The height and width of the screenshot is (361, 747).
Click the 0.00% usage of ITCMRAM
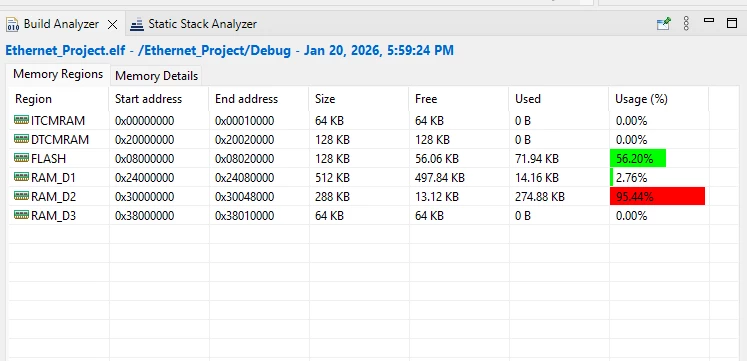(631, 121)
